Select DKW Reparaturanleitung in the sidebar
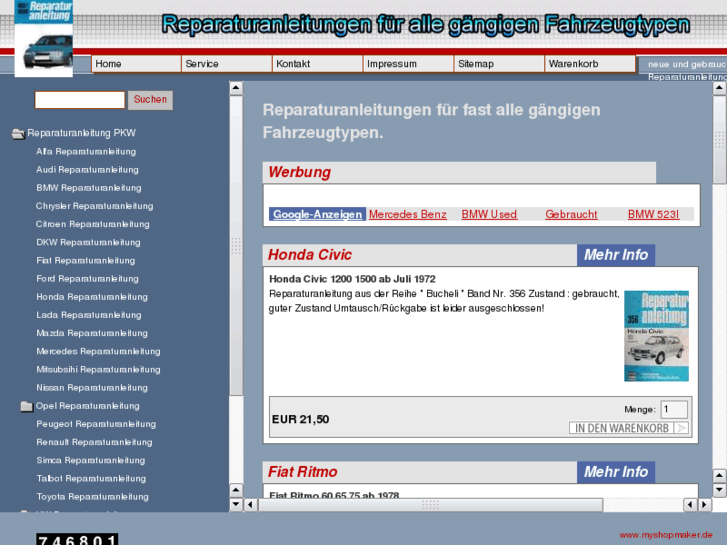The width and height of the screenshot is (727, 545). pyautogui.click(x=88, y=242)
